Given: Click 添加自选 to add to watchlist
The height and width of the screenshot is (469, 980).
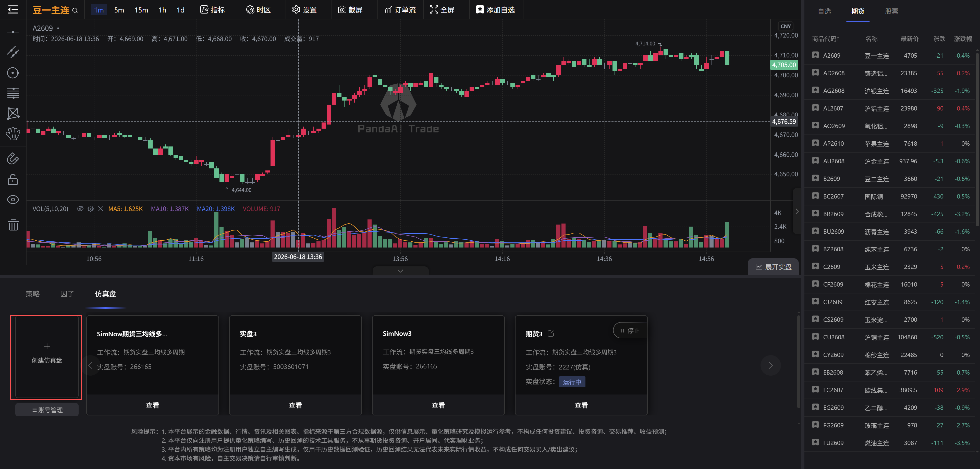Looking at the screenshot, I should (x=495, y=10).
